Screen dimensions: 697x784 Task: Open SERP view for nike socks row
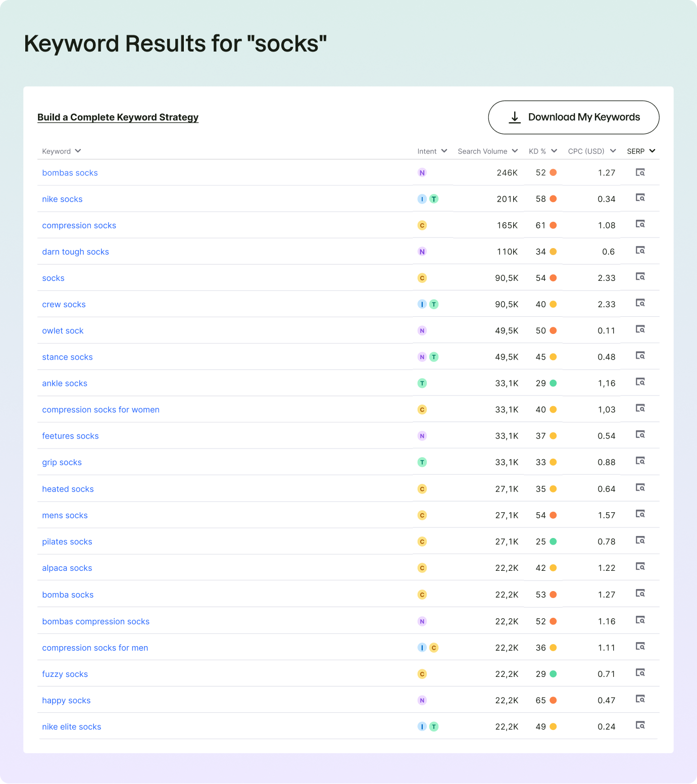(640, 198)
